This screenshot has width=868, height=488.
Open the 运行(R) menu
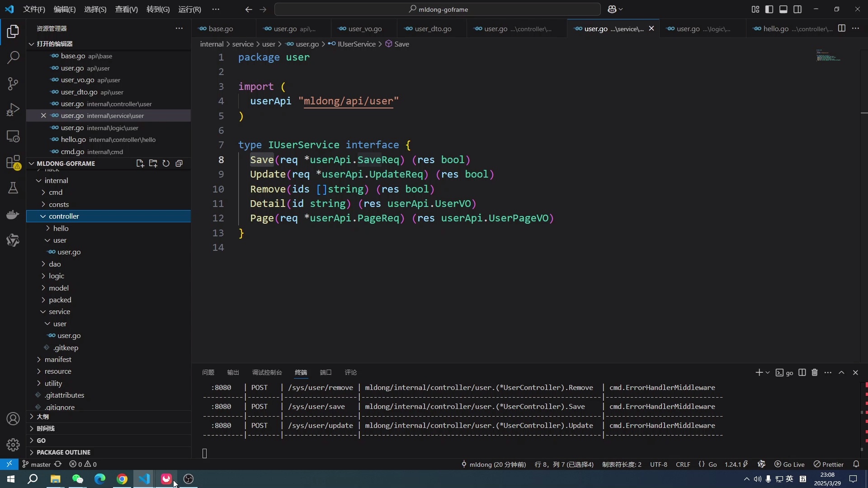[x=189, y=9]
